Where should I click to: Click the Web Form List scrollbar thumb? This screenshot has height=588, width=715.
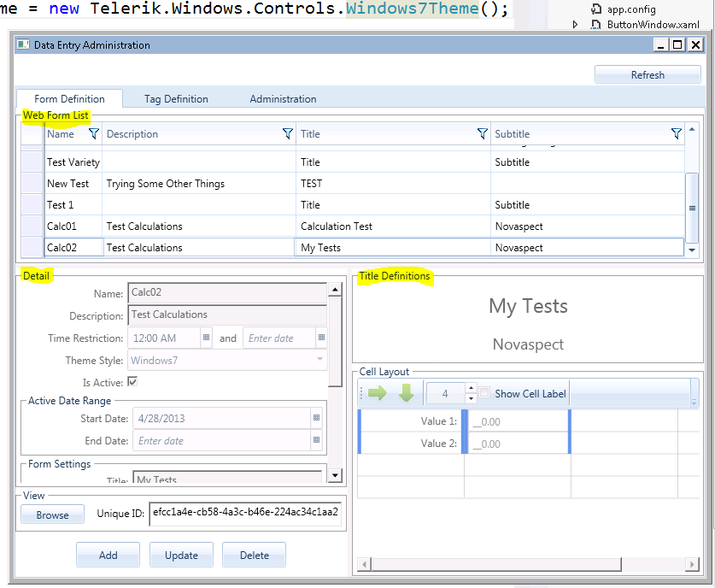click(692, 208)
